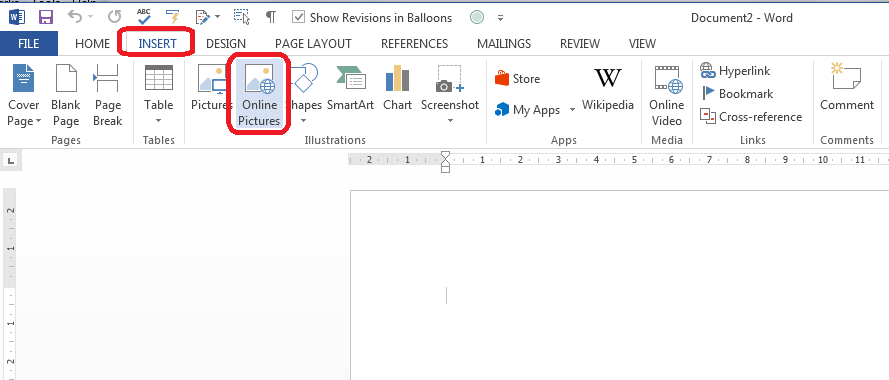Click the lightning document icon in quick access
This screenshot has height=380, width=889.
point(172,17)
